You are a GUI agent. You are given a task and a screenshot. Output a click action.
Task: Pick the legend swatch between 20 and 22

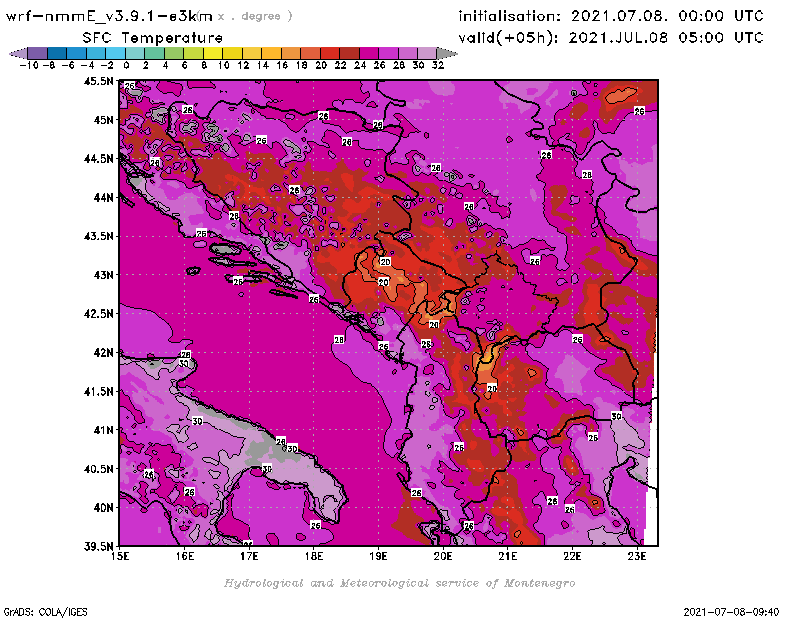pos(330,53)
